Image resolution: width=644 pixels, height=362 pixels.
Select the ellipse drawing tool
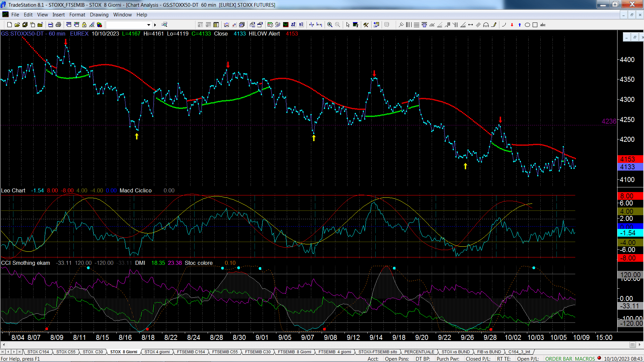527,25
